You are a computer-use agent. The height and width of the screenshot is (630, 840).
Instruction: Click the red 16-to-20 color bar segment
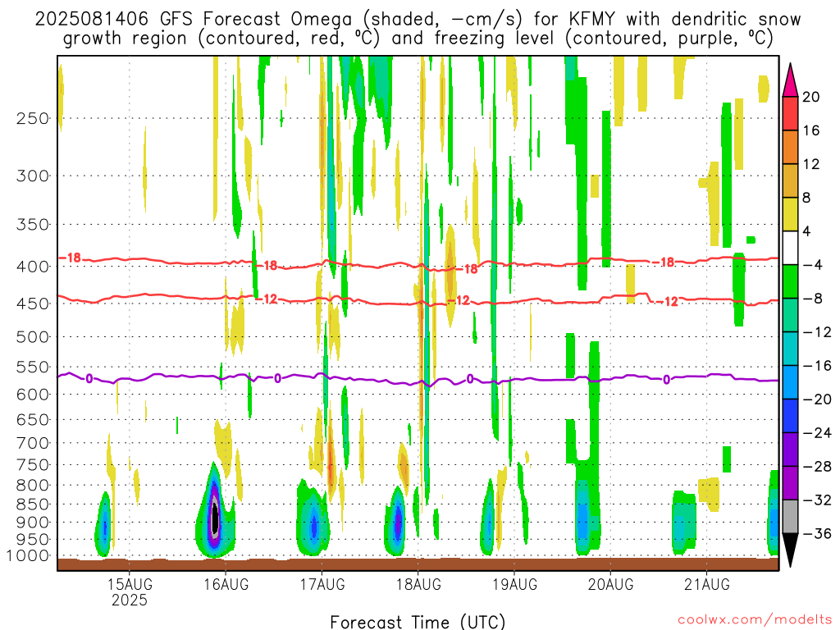click(x=790, y=113)
